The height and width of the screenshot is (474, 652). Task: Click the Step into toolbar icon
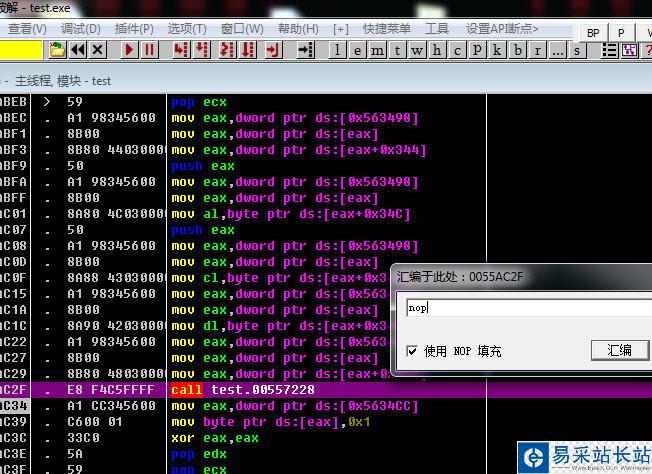[182, 50]
